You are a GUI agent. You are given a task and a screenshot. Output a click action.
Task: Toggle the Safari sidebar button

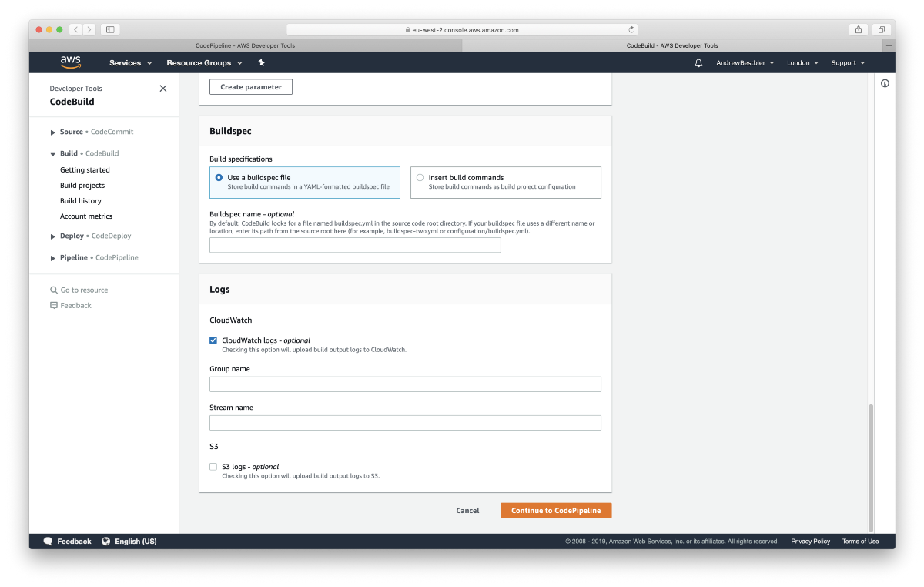coord(110,29)
